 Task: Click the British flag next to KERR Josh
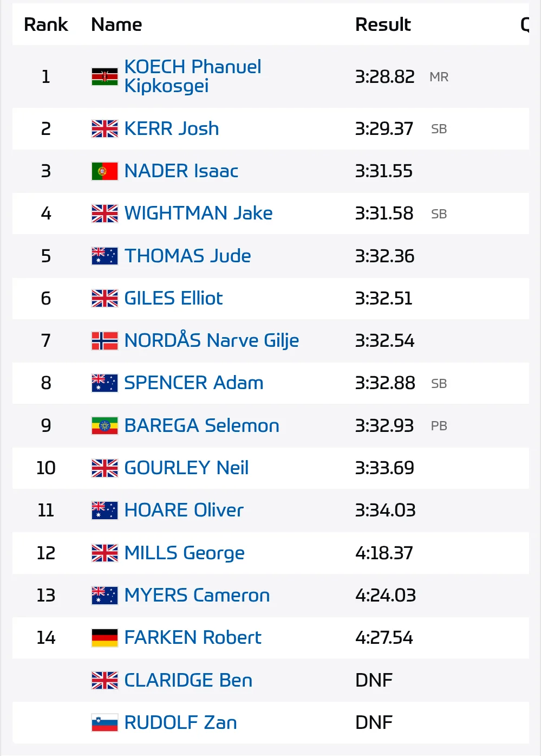[x=105, y=129]
